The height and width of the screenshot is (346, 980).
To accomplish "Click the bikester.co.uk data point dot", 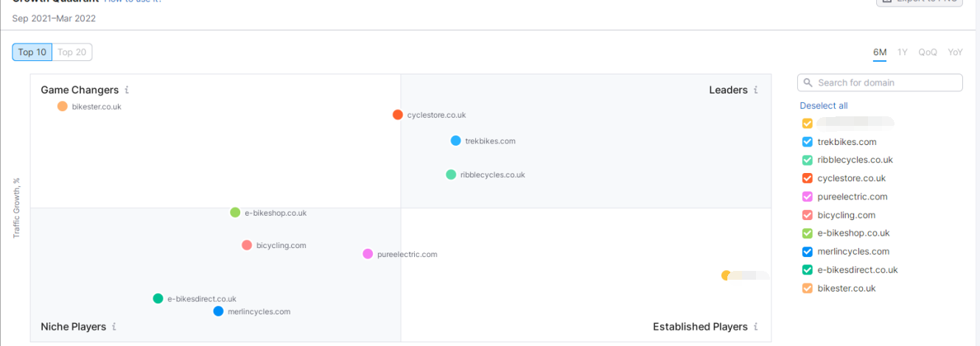I will [x=63, y=106].
